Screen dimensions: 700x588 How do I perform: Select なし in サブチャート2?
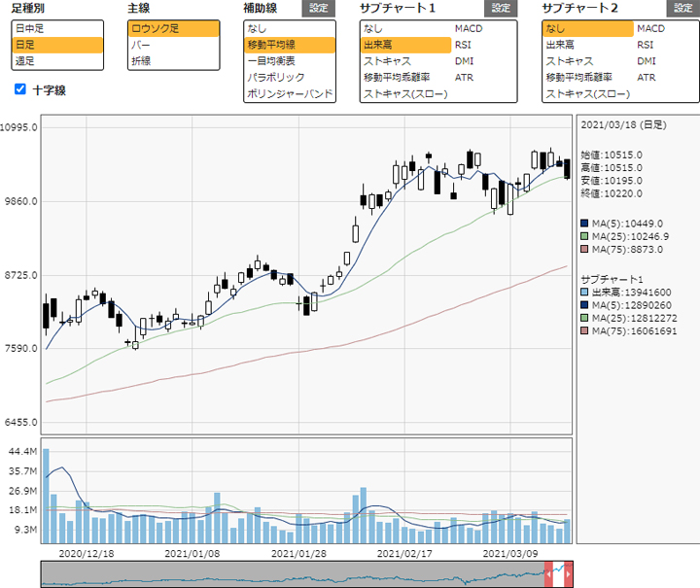tap(588, 28)
